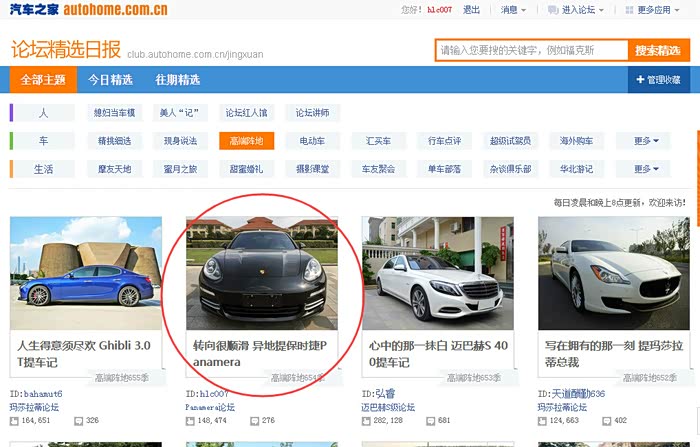Switch to the 今日精选 tab
The width and height of the screenshot is (700, 447).
[x=110, y=80]
